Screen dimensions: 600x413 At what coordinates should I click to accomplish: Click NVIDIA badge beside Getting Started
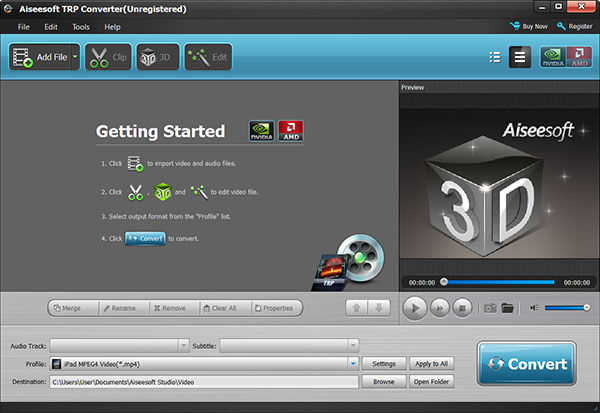pyautogui.click(x=262, y=131)
